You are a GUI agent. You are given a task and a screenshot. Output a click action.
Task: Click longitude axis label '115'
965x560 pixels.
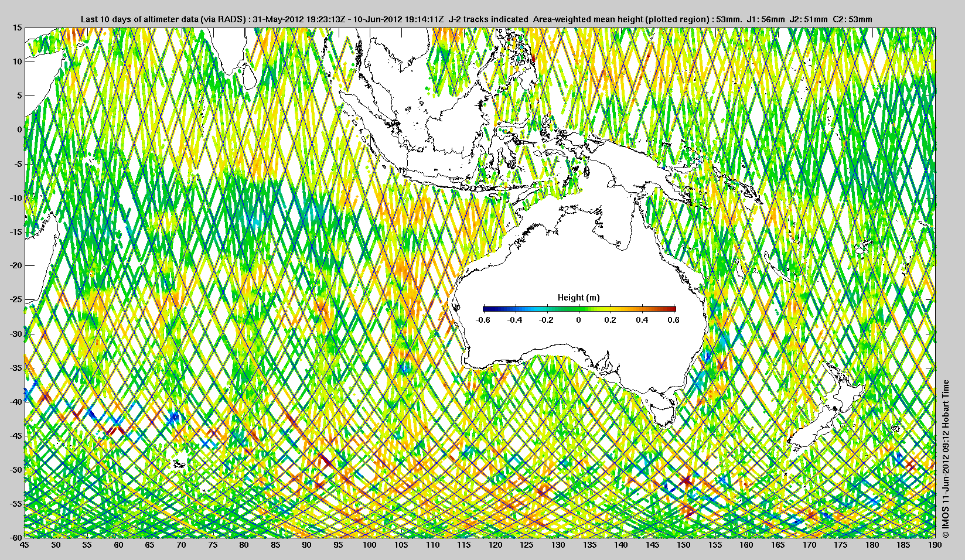point(464,545)
